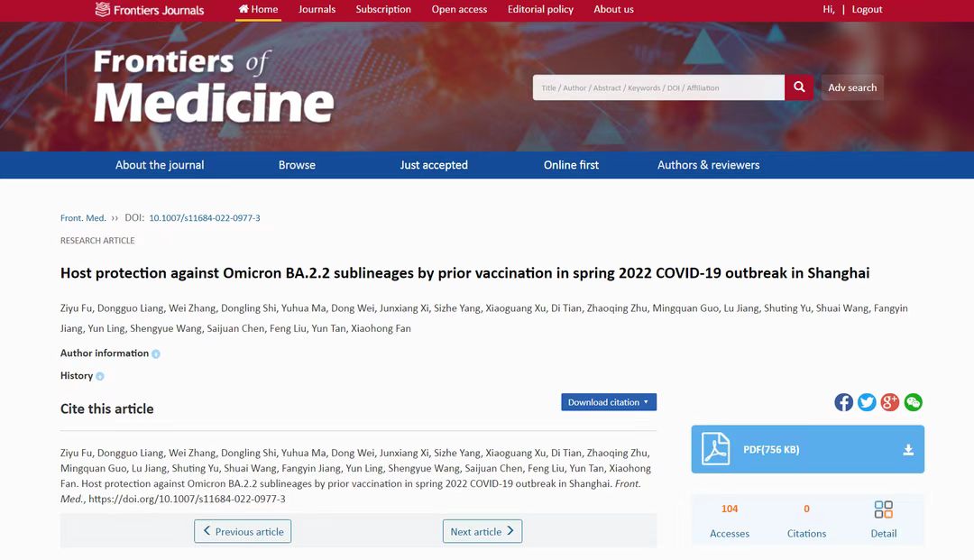This screenshot has width=974, height=560.
Task: Focus the title/author search field
Action: 658,87
